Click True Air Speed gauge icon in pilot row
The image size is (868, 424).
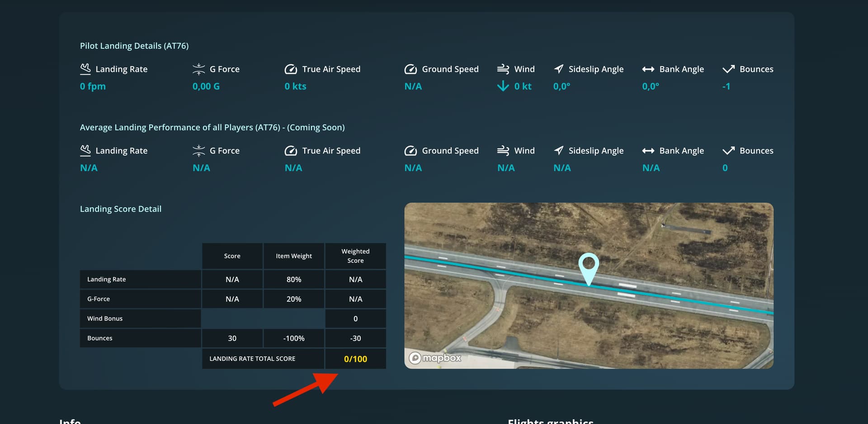pos(291,69)
